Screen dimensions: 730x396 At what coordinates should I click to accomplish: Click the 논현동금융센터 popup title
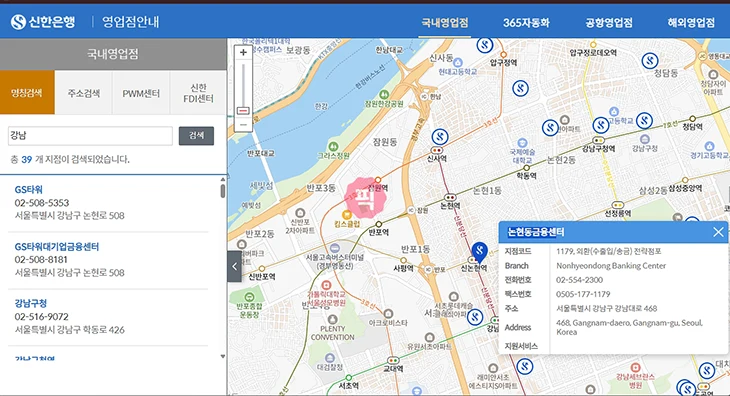[x=535, y=232]
